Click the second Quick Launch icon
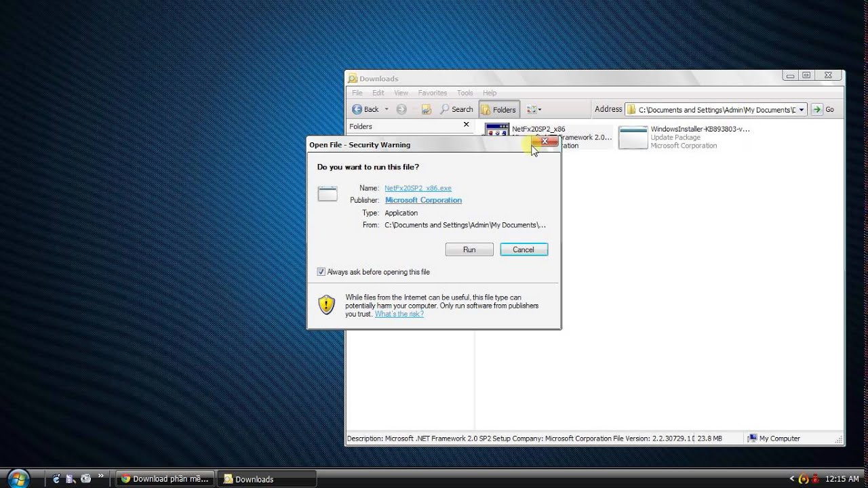 click(x=71, y=479)
